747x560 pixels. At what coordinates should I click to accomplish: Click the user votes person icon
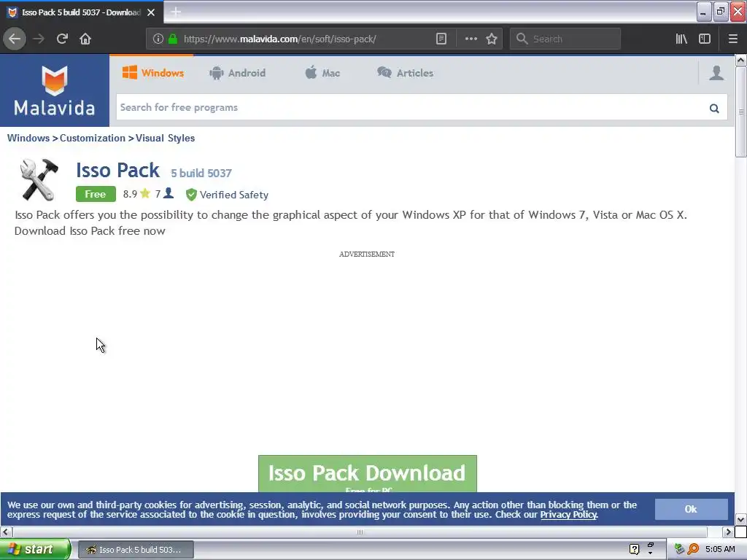pyautogui.click(x=169, y=192)
